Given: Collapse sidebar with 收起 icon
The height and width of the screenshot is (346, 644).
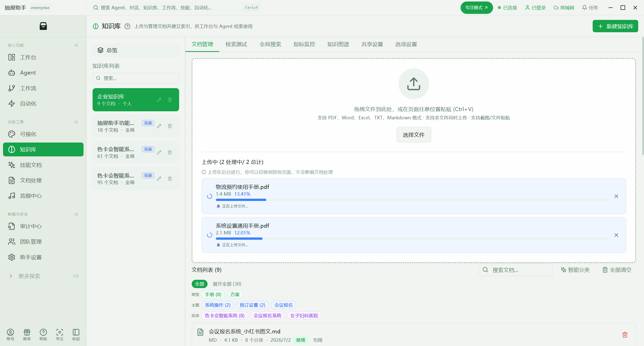Looking at the screenshot, I should 76,335.
